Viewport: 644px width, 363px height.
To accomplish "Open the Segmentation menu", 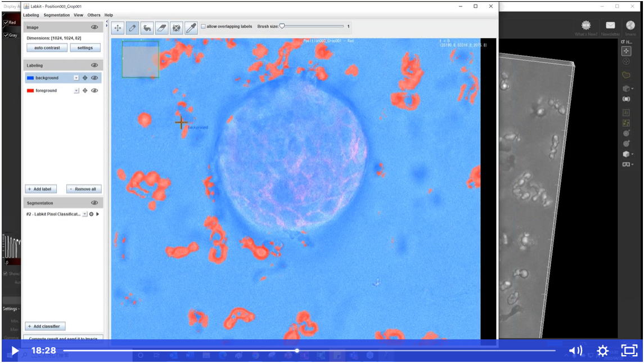I will point(57,15).
